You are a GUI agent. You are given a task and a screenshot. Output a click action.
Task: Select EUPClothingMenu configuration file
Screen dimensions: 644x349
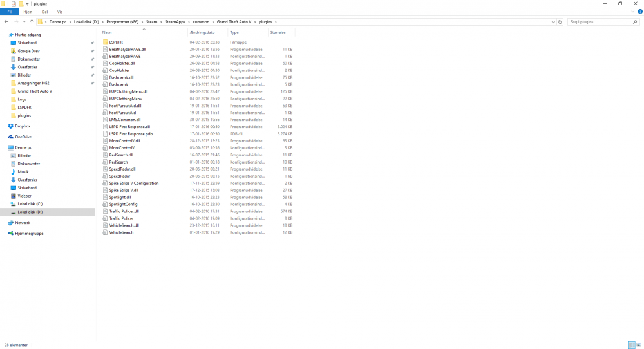click(126, 99)
